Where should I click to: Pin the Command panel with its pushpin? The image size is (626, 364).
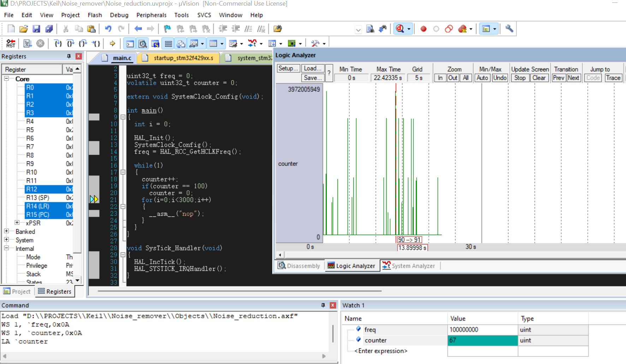323,305
